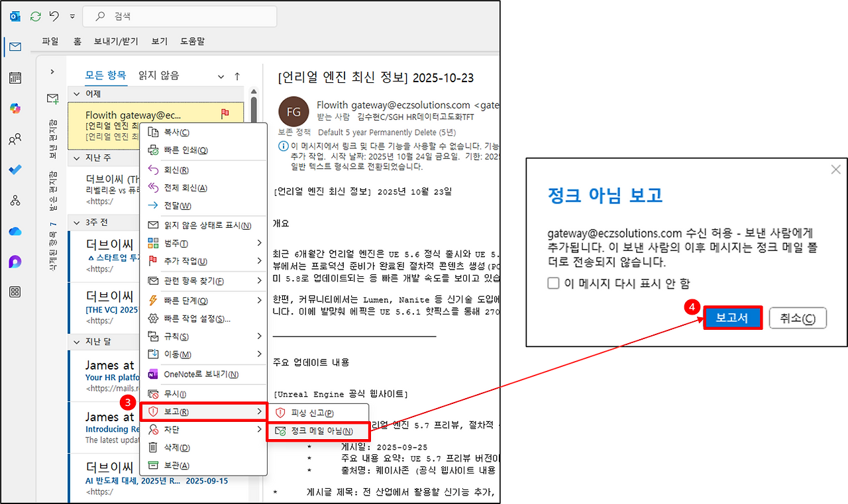Close the 정크 아님 보고 dialog
Viewport: 848px width, 504px height.
[x=835, y=170]
